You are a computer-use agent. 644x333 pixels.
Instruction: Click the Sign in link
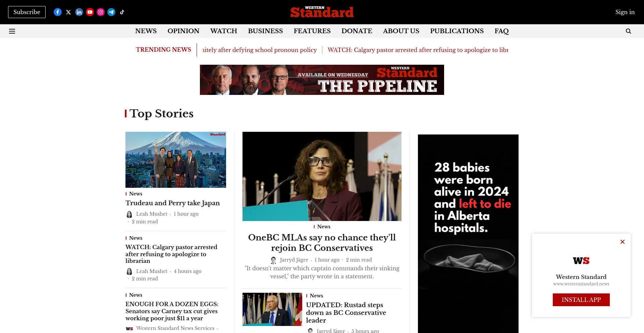tap(625, 12)
